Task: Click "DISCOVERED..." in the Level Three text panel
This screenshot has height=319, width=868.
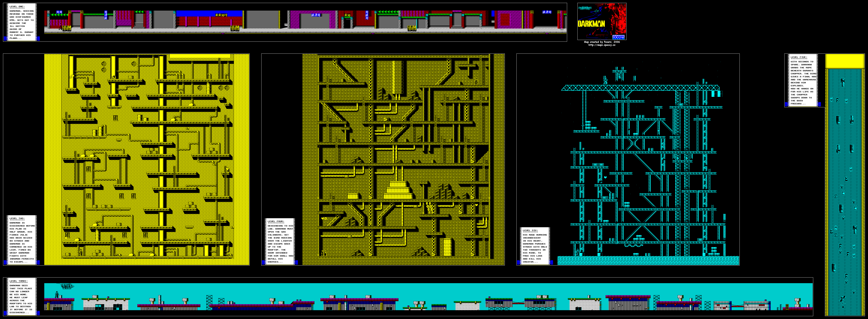Action: [x=19, y=313]
